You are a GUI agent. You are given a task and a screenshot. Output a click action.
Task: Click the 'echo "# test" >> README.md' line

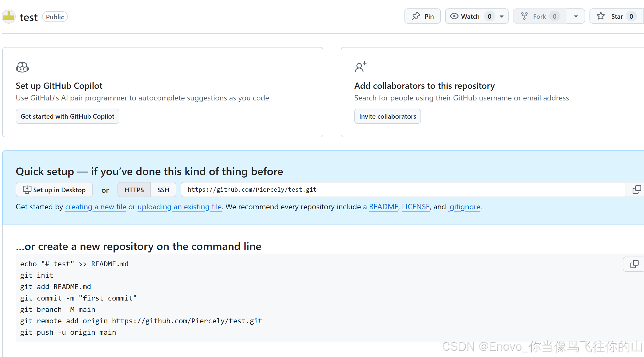tap(74, 264)
